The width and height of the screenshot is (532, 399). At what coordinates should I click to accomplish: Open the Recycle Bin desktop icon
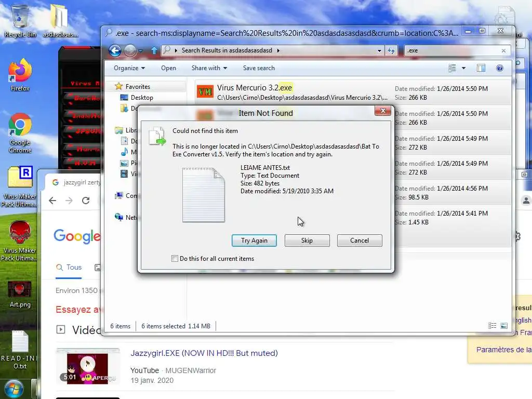[20, 20]
